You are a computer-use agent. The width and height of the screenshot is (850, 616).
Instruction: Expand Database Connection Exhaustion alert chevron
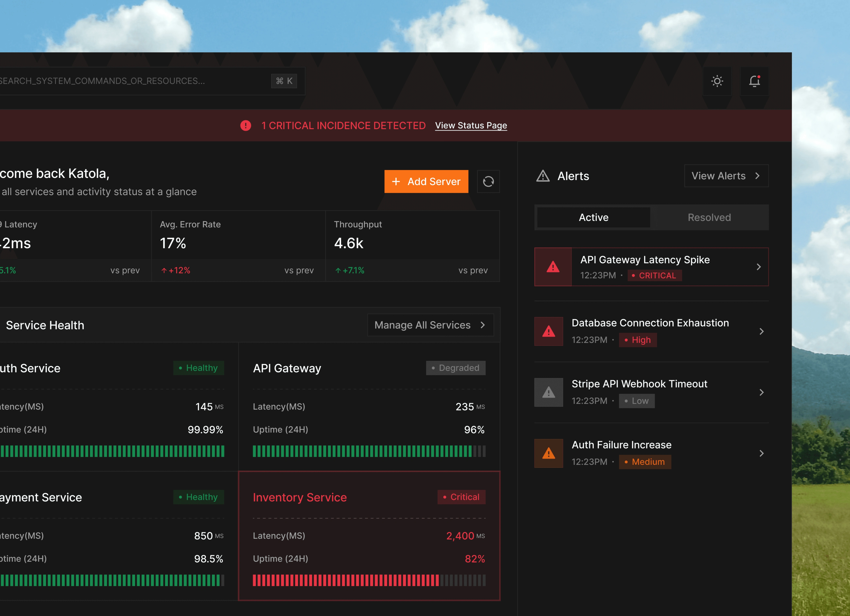tap(761, 331)
